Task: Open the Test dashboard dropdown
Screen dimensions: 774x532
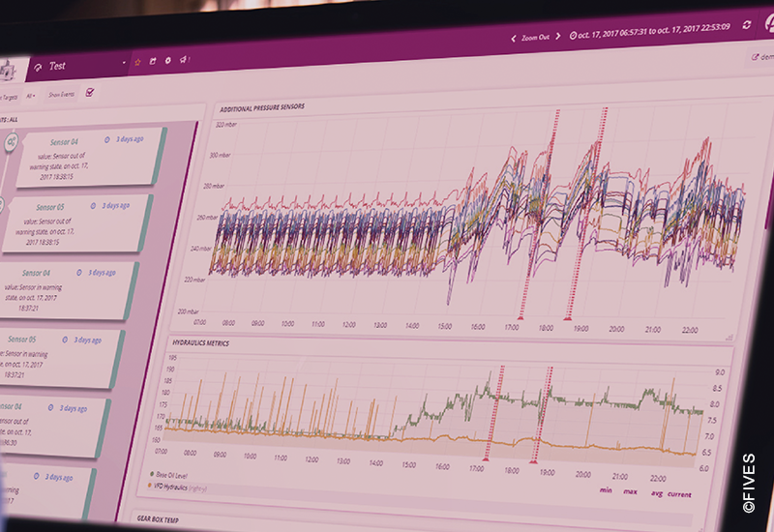Action: [x=124, y=63]
